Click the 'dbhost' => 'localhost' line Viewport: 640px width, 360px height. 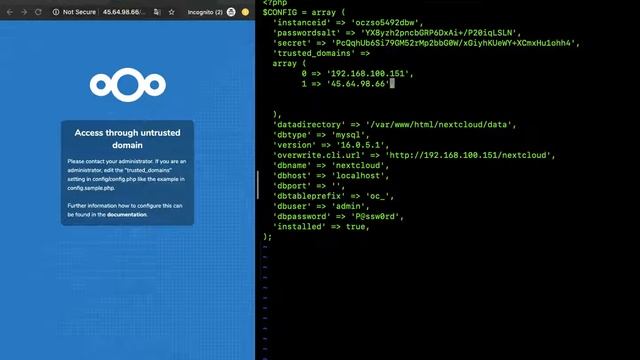click(331, 176)
